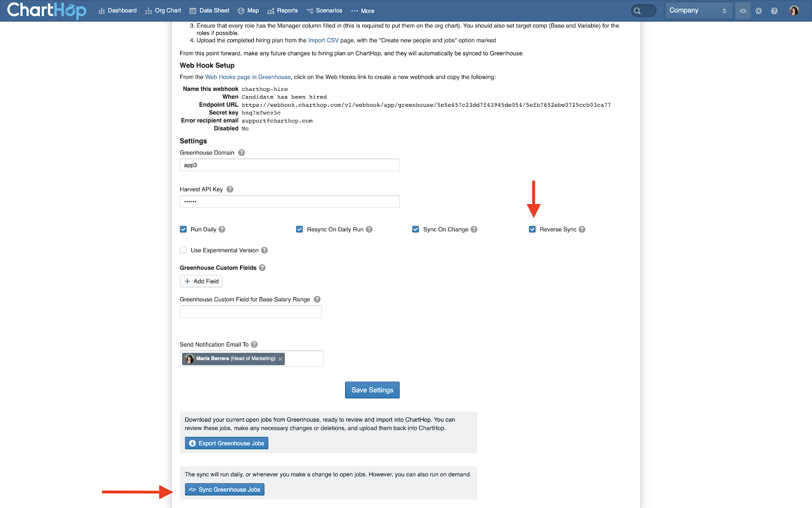
Task: Uncheck the Resync On Daily Run checkbox
Action: click(299, 229)
